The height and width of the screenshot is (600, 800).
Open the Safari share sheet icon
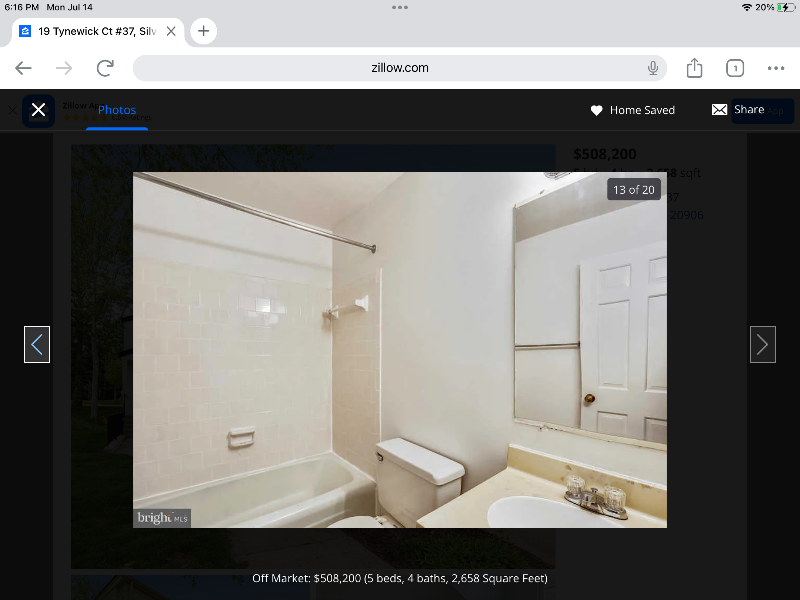click(695, 68)
